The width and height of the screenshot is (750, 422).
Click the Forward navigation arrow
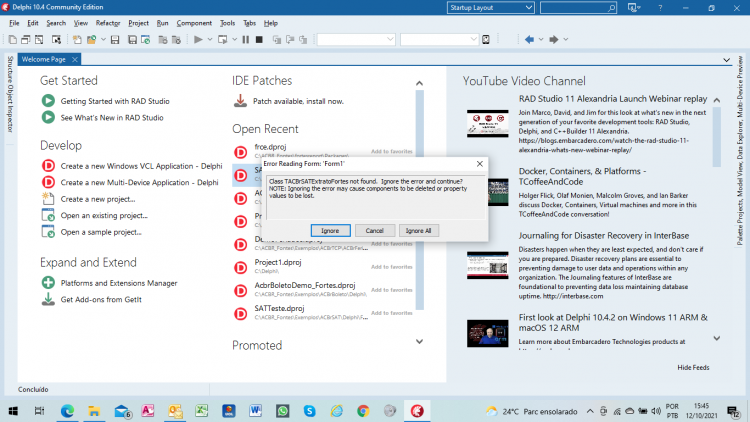553,40
